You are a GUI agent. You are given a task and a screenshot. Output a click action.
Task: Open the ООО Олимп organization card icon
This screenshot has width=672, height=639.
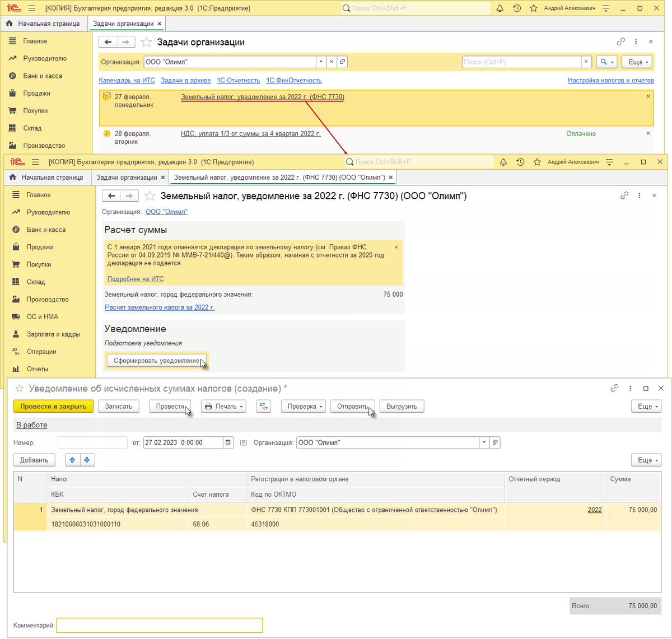point(342,62)
